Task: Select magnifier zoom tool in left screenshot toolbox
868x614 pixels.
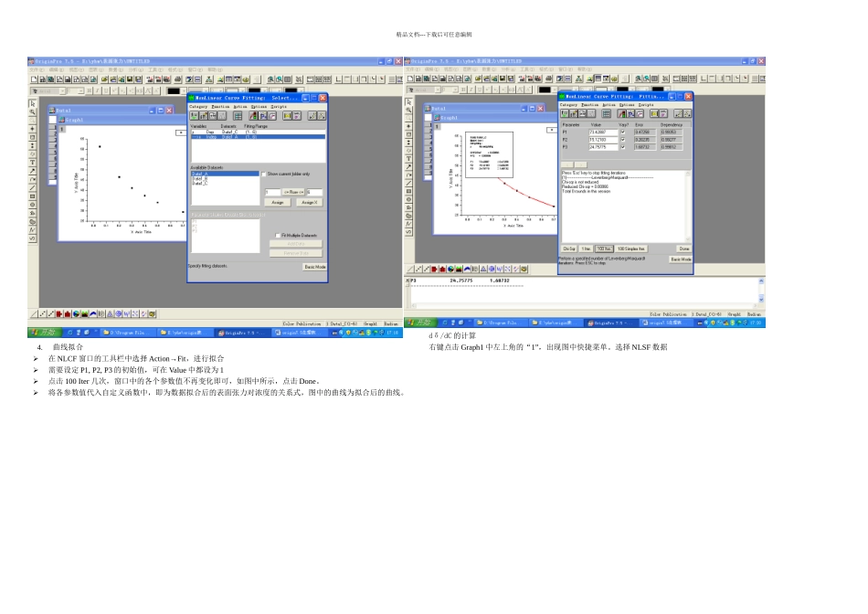Action: (x=33, y=111)
